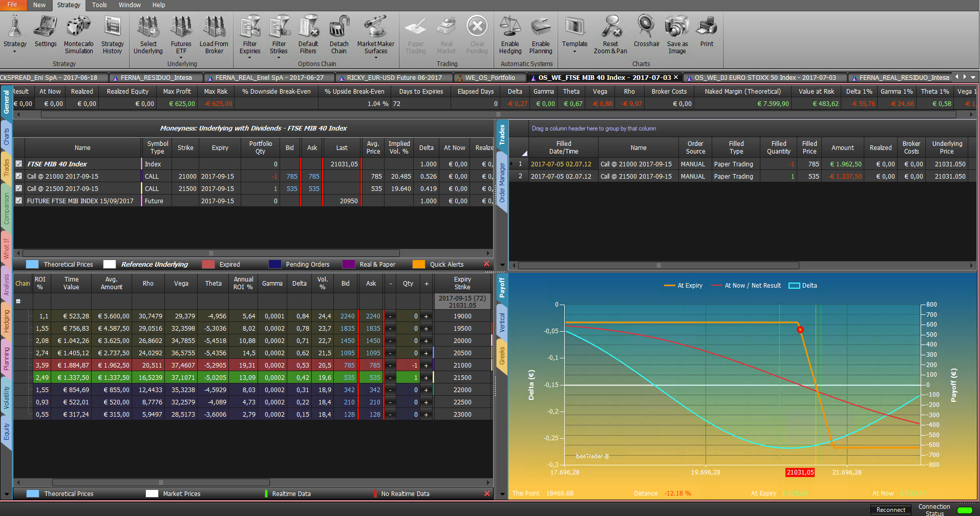
Task: Open Montecarlo Simulation dice icon
Action: 78,34
